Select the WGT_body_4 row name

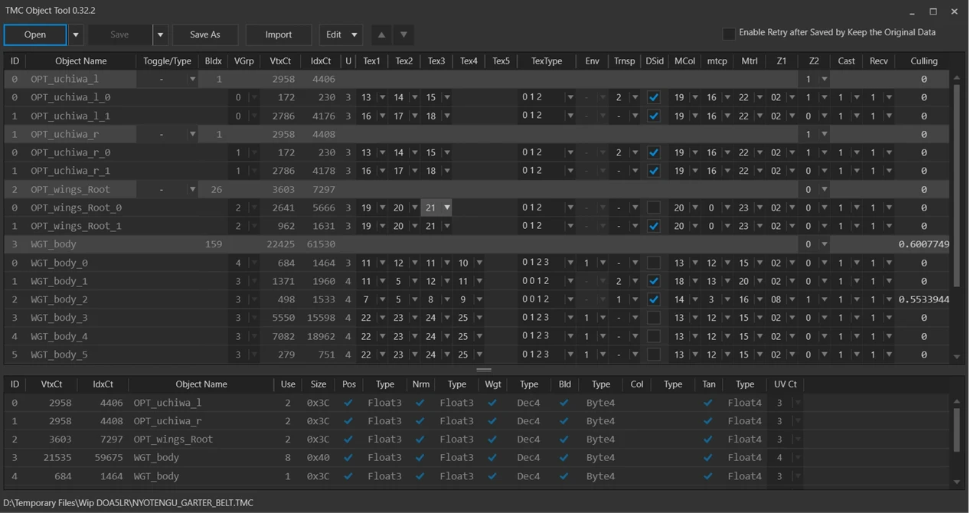point(59,336)
